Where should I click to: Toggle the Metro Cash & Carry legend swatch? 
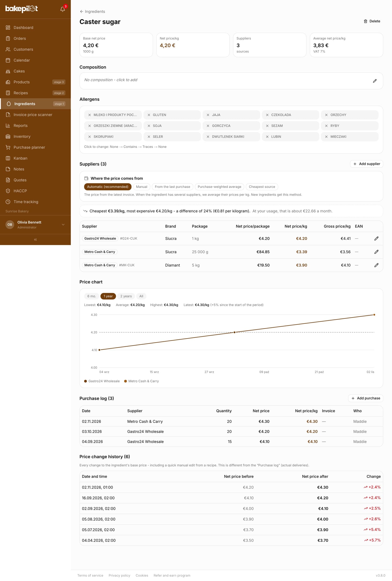(x=125, y=381)
